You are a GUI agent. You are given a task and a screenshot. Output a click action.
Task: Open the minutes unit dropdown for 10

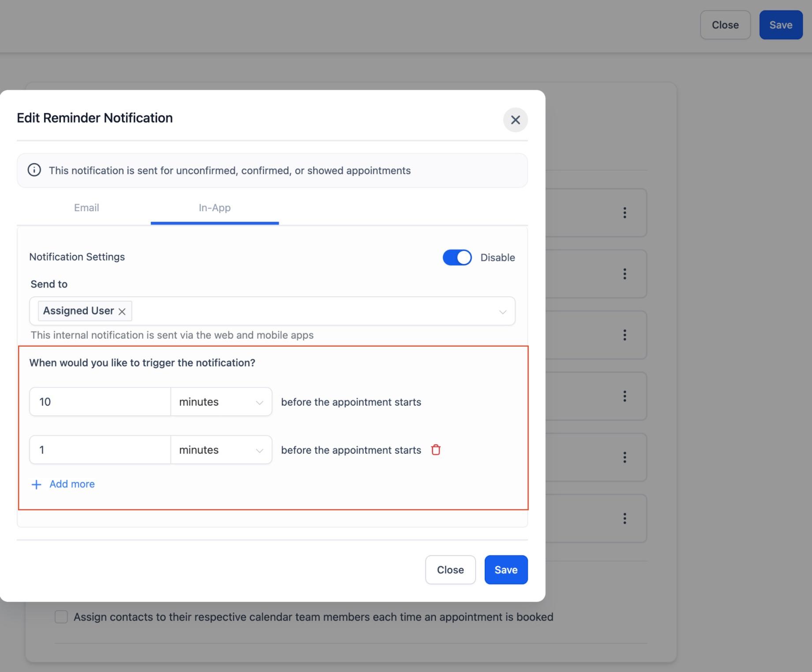tap(221, 402)
